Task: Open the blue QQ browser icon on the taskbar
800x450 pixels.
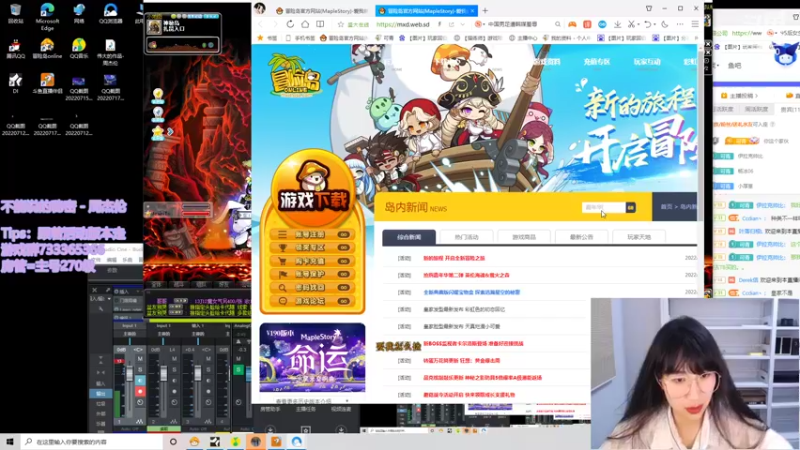Action: click(296, 441)
